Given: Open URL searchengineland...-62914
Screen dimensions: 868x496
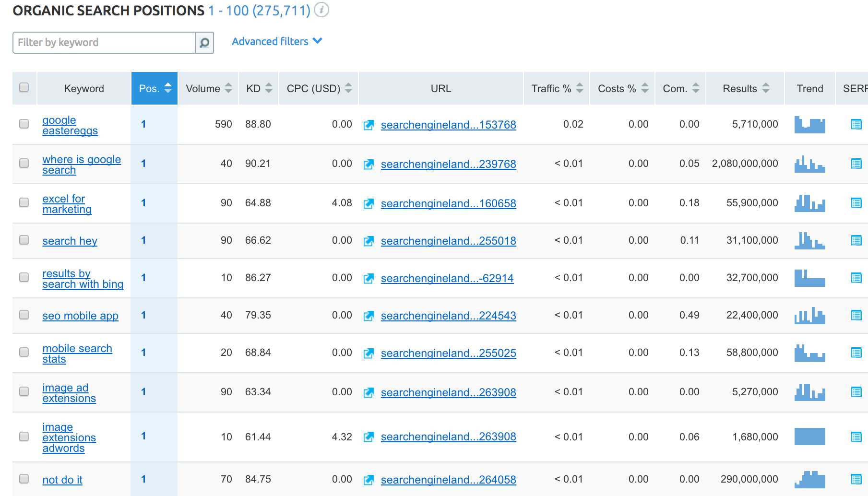Looking at the screenshot, I should (x=447, y=278).
